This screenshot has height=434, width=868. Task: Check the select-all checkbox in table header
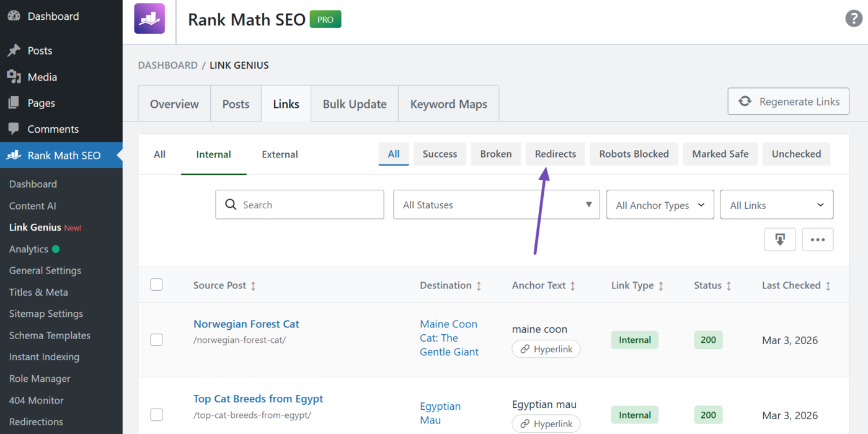click(x=156, y=285)
